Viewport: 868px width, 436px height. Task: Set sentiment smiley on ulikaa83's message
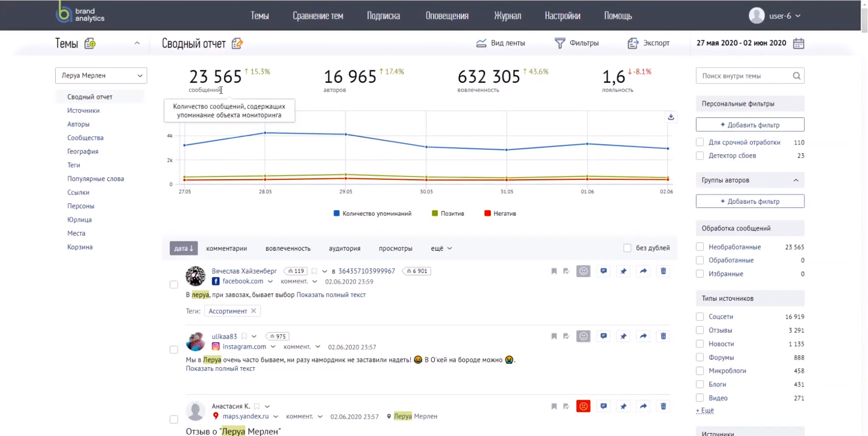click(x=583, y=336)
